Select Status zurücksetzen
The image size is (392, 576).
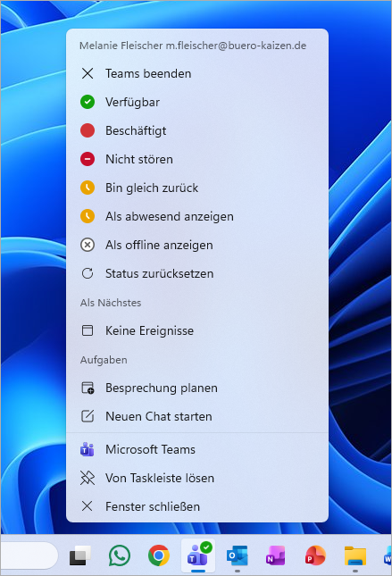(197, 273)
